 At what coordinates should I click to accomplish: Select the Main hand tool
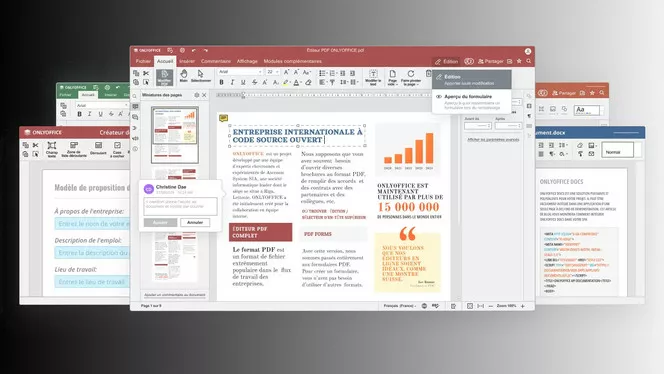tap(183, 74)
